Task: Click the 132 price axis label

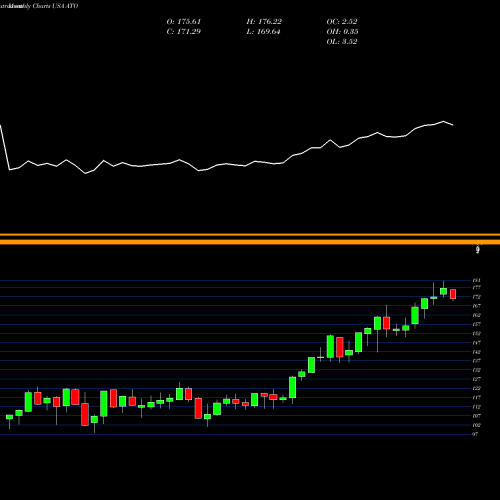Action: point(476,370)
